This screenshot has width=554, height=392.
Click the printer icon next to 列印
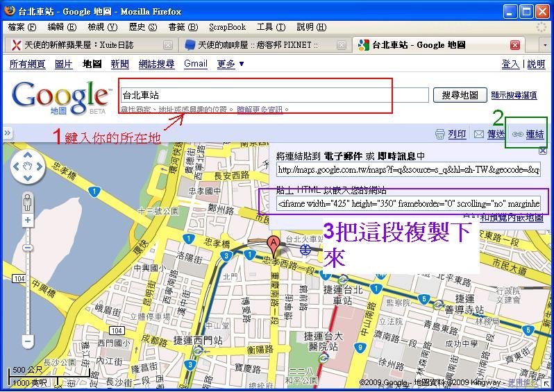[x=440, y=134]
